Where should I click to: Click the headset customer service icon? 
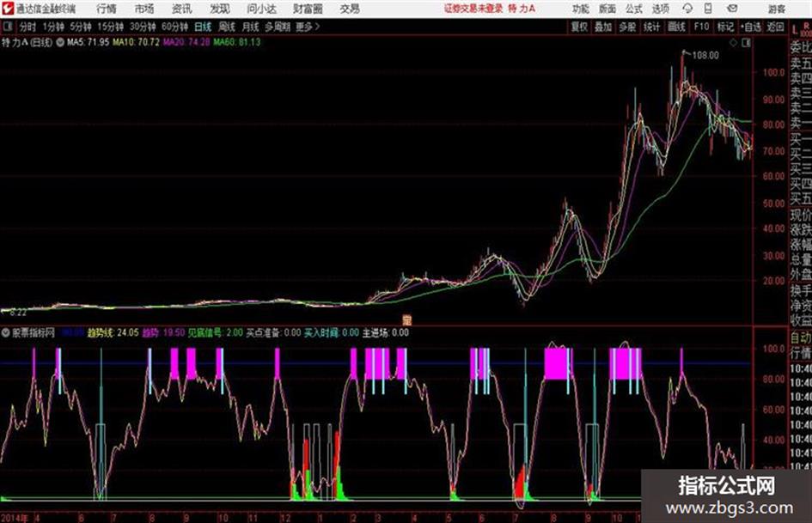click(x=687, y=9)
